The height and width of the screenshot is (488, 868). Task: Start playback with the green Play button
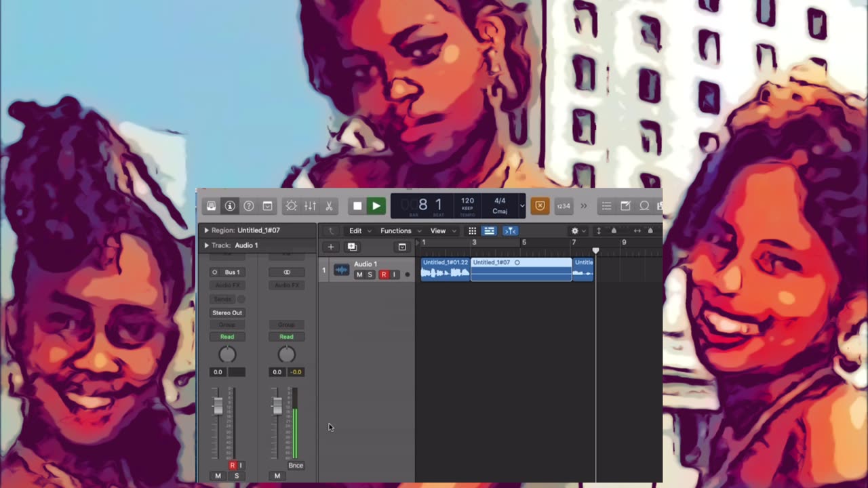pos(376,206)
